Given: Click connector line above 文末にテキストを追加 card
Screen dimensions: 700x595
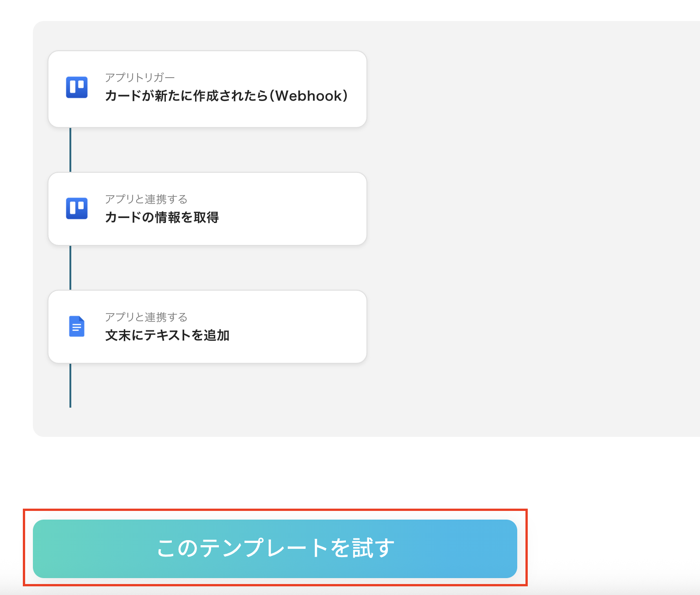Looking at the screenshot, I should pos(70,268).
